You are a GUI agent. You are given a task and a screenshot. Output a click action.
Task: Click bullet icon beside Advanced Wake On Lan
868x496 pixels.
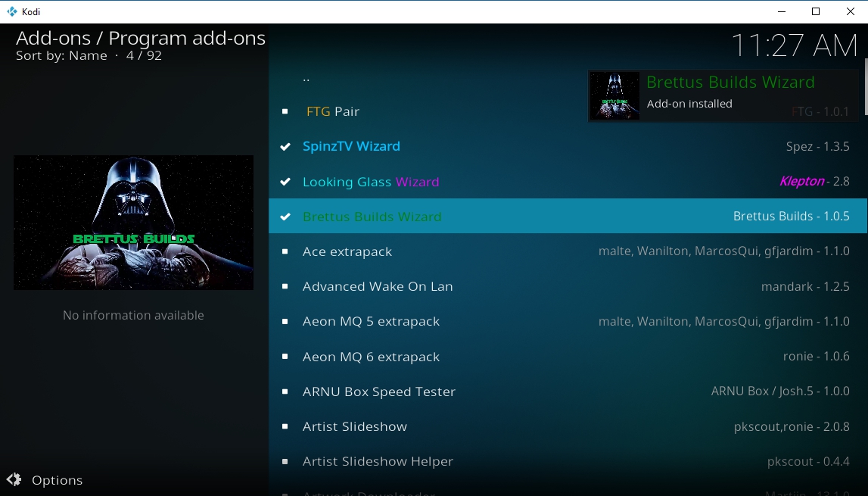285,286
